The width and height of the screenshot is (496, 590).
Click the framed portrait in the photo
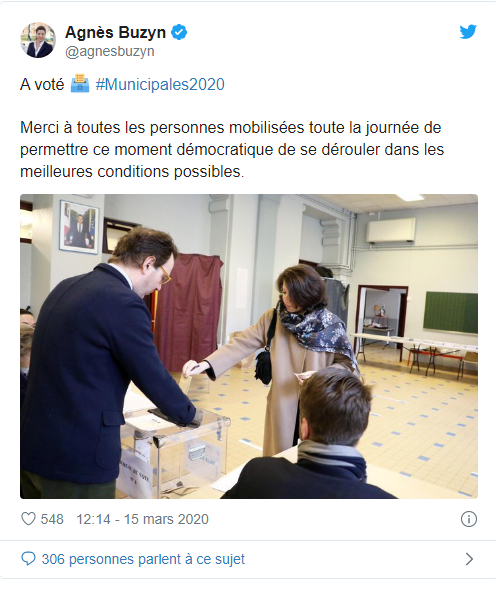(79, 227)
